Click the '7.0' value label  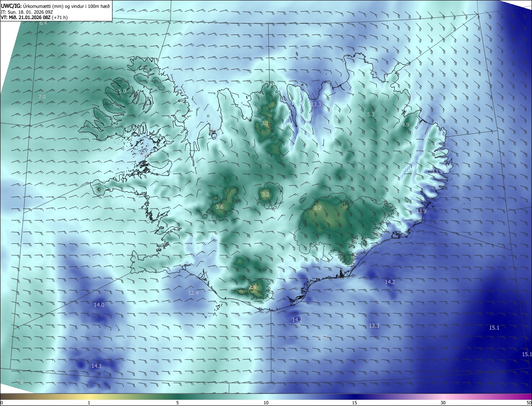[42, 97]
